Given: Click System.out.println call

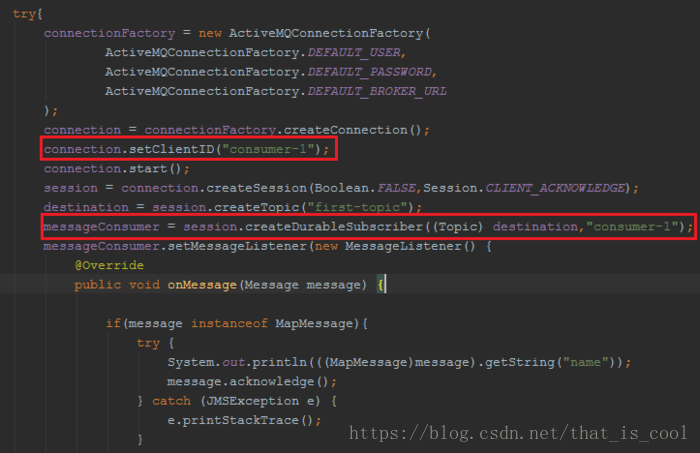Looking at the screenshot, I should coord(237,362).
